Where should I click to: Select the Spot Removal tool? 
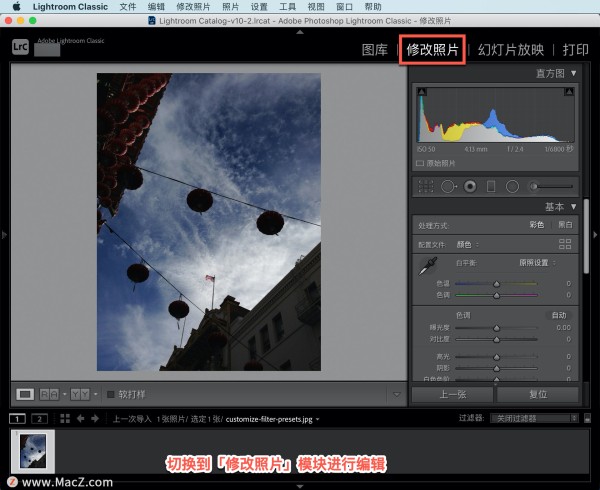[x=447, y=186]
